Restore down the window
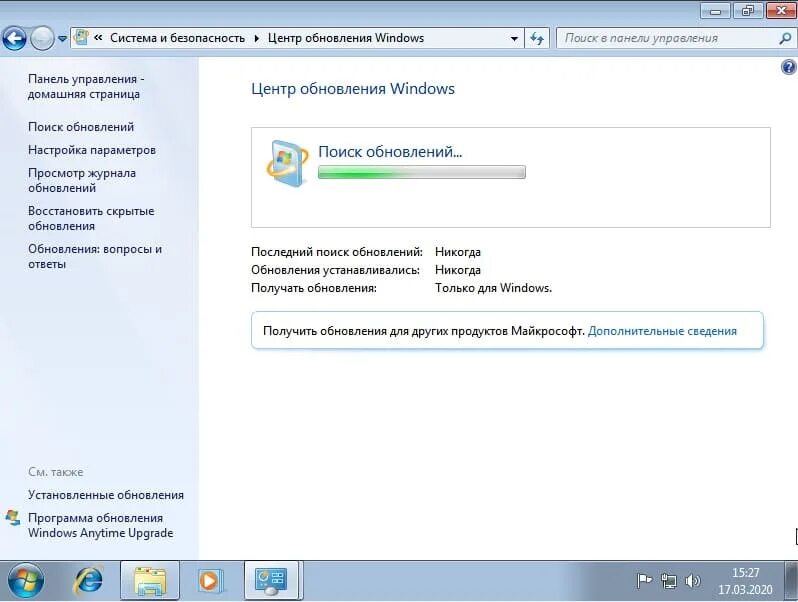 click(x=748, y=11)
